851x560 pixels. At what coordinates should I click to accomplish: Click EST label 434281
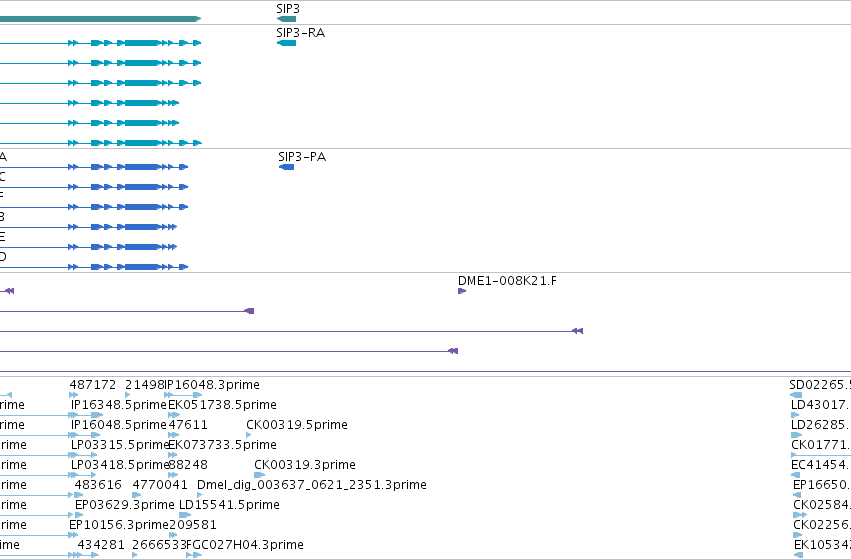pyautogui.click(x=101, y=545)
